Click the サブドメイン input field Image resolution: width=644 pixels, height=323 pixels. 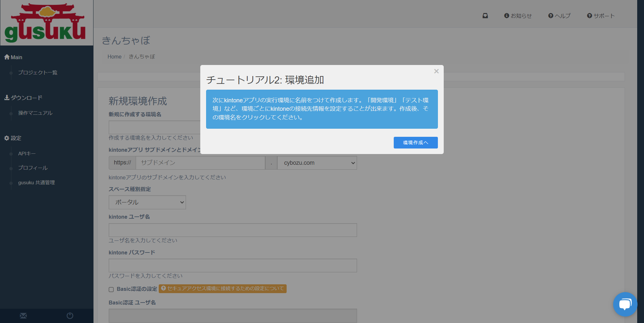click(x=200, y=163)
